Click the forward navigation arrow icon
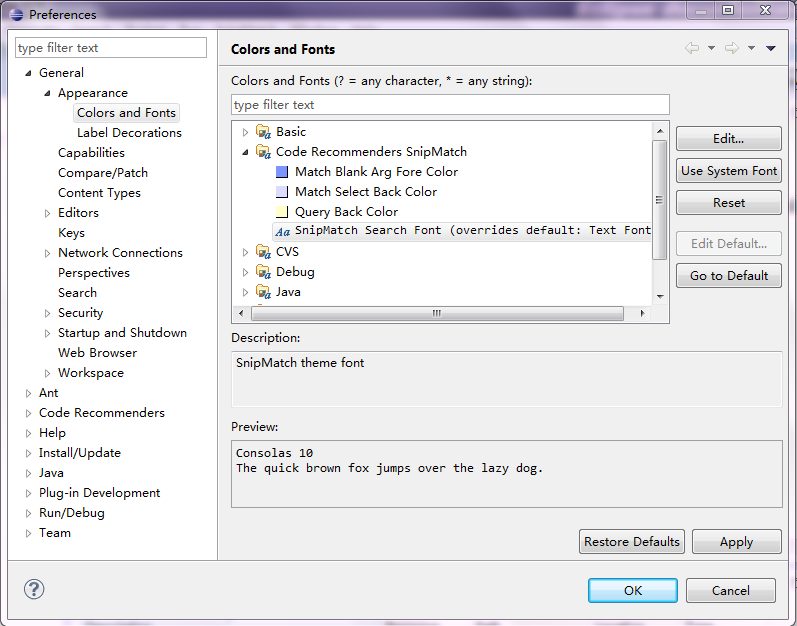The width and height of the screenshot is (797, 626). (x=732, y=49)
